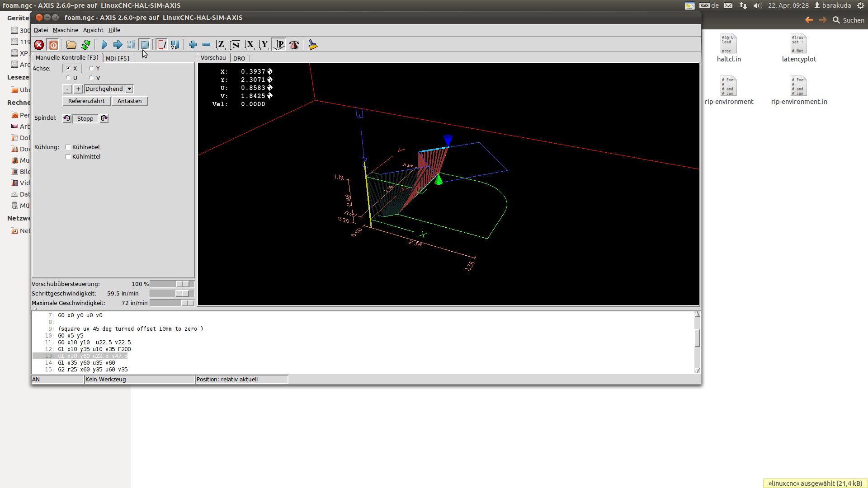This screenshot has height=488, width=868.
Task: Switch to perspective view P icon
Action: [x=279, y=45]
